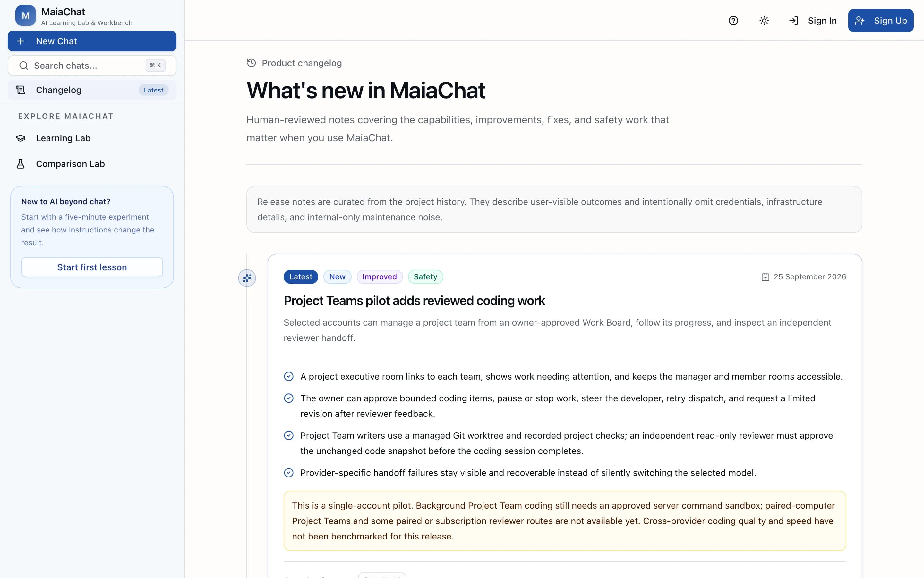Click the Sign Up button
The width and height of the screenshot is (924, 578).
(881, 21)
